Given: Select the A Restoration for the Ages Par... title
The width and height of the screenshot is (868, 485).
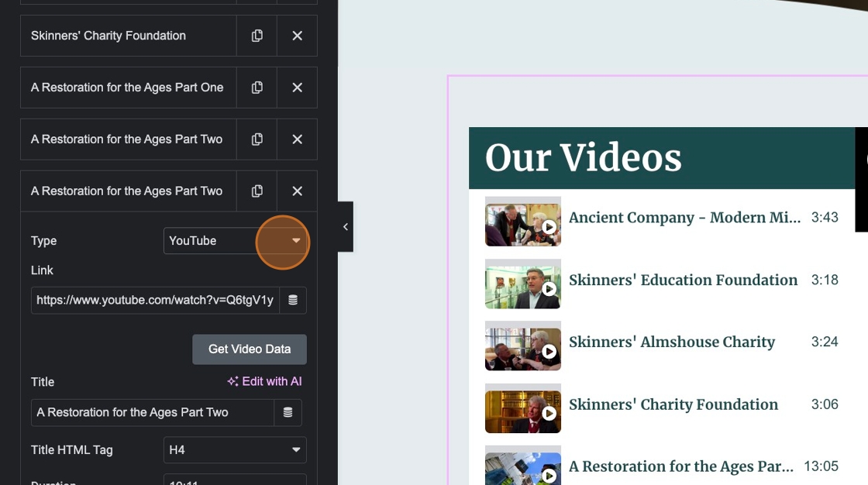Looking at the screenshot, I should click(681, 466).
